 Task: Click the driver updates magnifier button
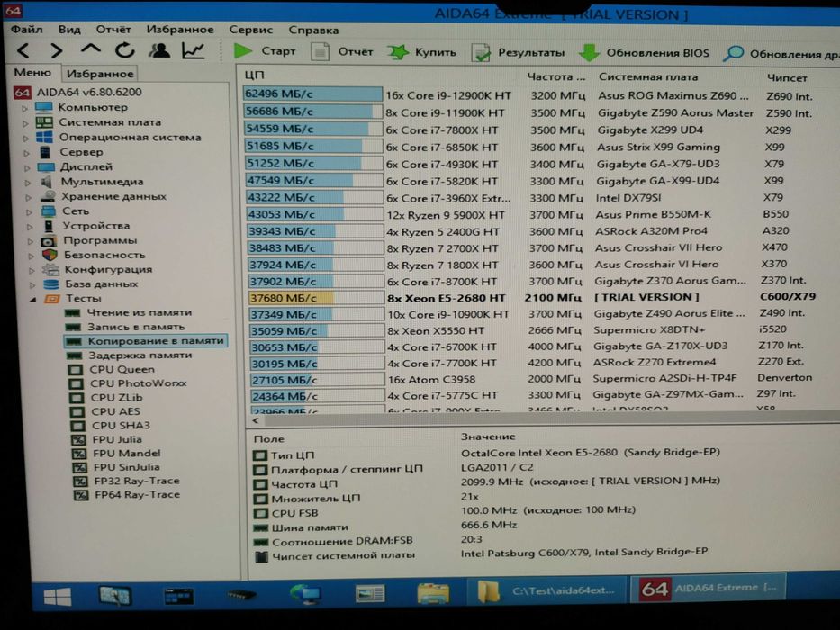tap(781, 54)
